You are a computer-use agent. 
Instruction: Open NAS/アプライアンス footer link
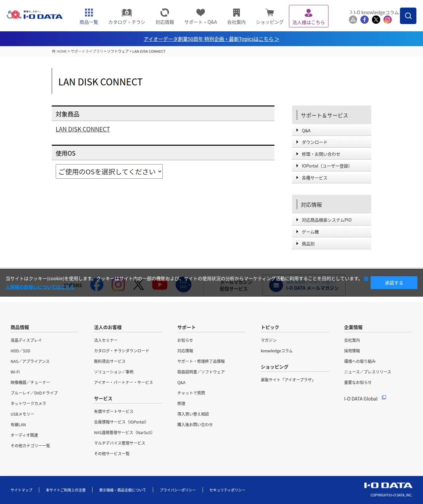coord(30,361)
